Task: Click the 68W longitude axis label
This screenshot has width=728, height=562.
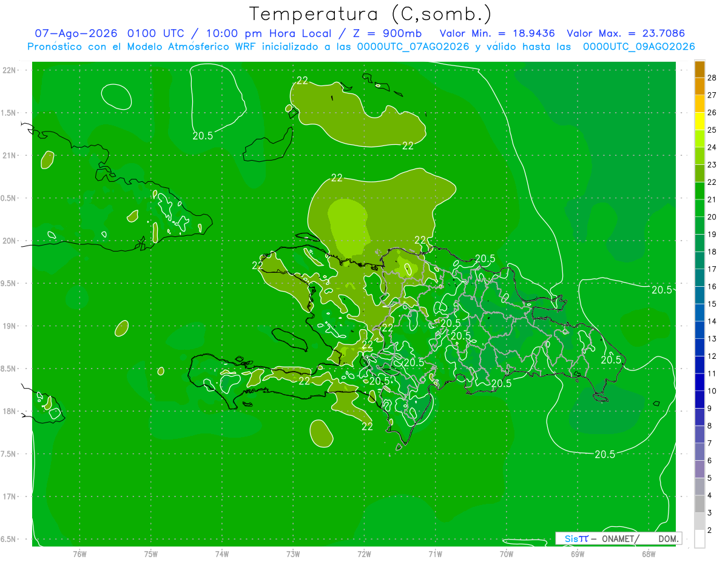Action: coord(649,554)
